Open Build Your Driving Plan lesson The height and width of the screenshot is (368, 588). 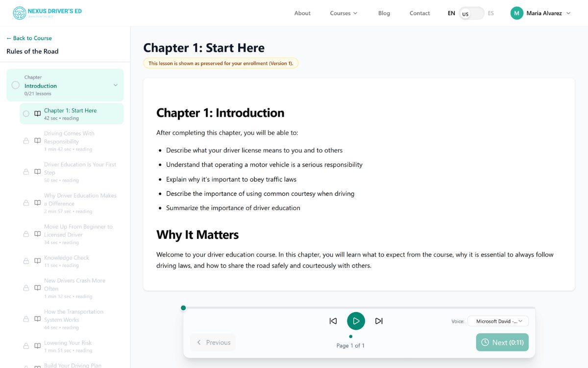pos(72,365)
